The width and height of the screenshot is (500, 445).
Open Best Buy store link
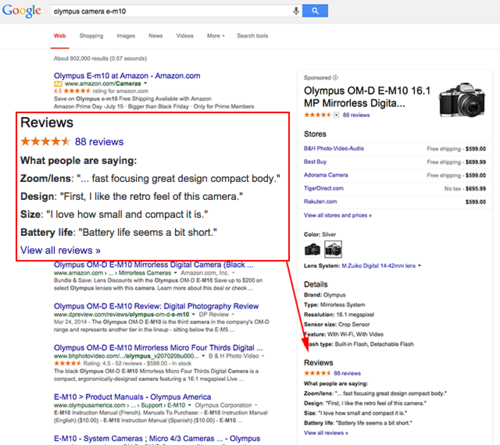(x=315, y=162)
